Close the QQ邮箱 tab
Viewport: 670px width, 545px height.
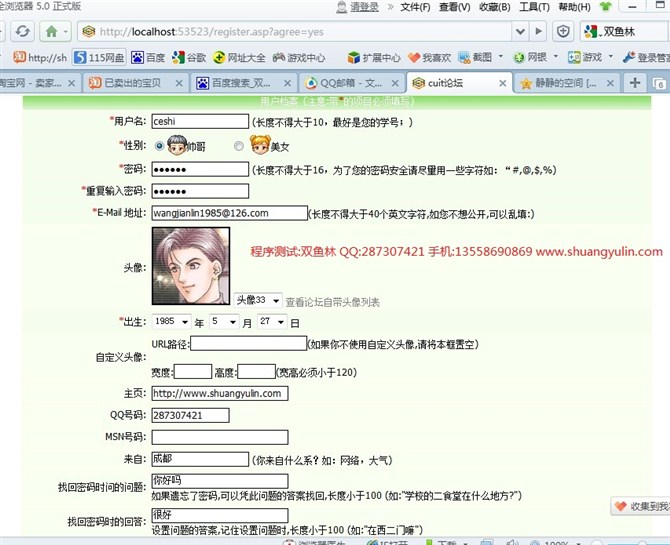tap(395, 83)
